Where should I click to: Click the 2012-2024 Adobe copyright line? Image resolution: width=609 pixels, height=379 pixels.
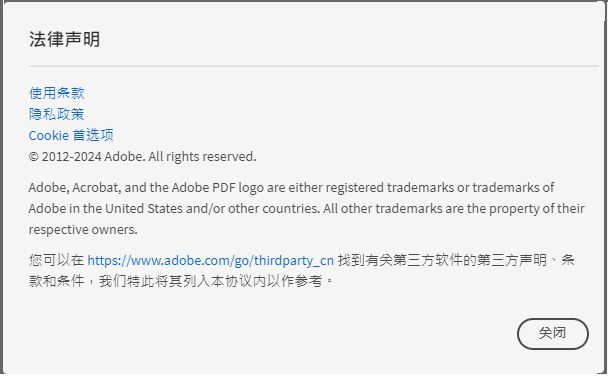[143, 156]
